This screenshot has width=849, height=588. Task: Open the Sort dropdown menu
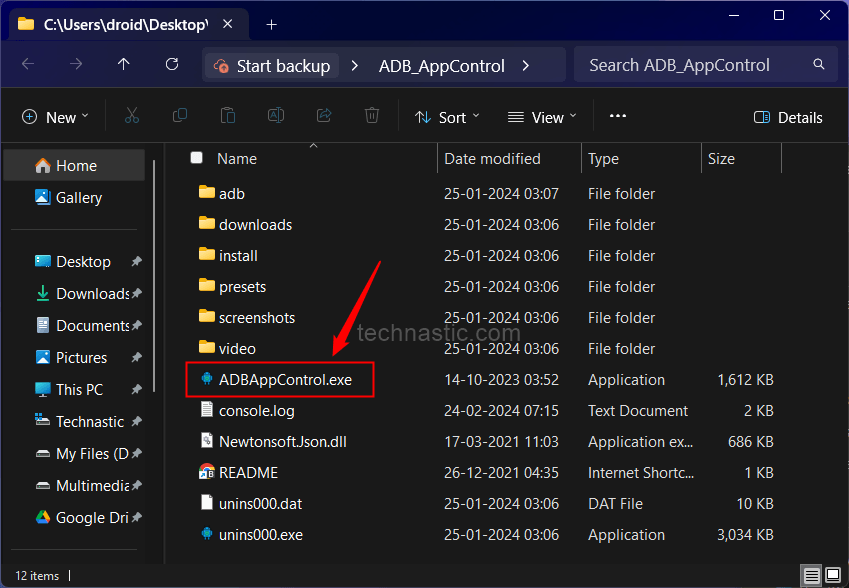(447, 117)
